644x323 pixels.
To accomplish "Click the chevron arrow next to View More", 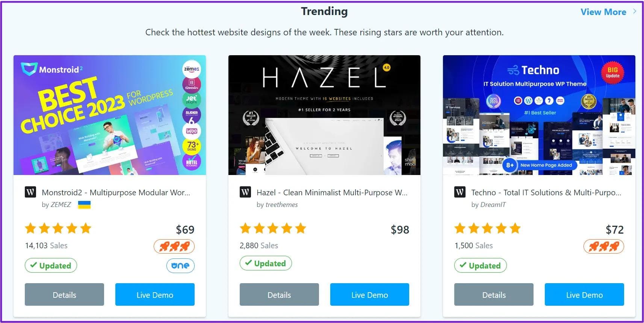I will point(635,11).
